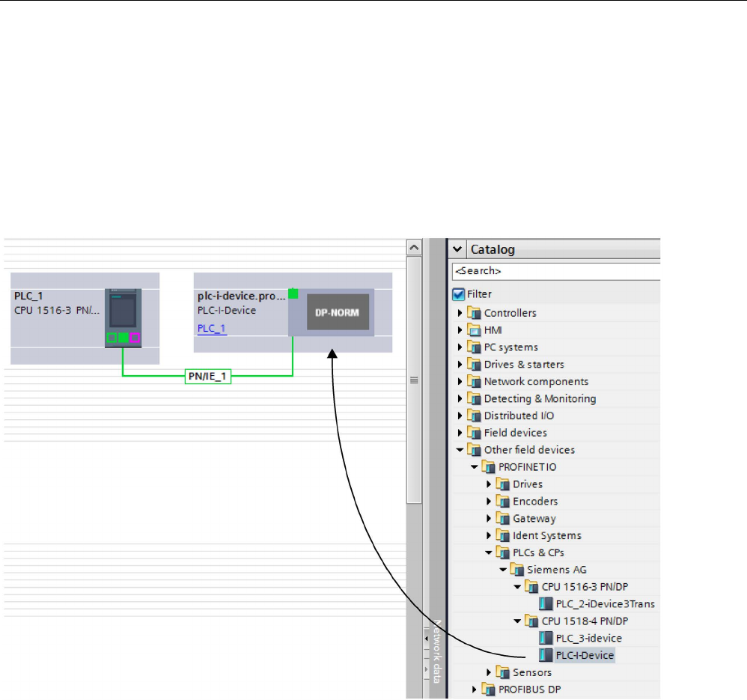Select the Encoders catalog entry
The height and width of the screenshot is (700, 747).
tap(535, 502)
